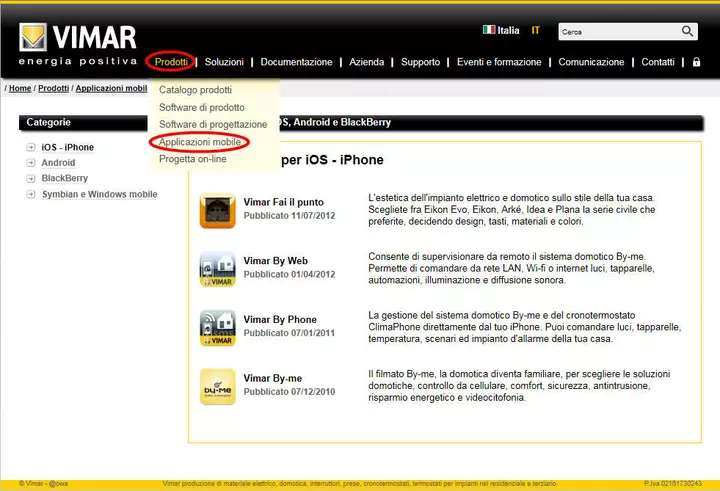Open Eventi e formazione menu
The height and width of the screenshot is (491, 720).
[x=499, y=62]
